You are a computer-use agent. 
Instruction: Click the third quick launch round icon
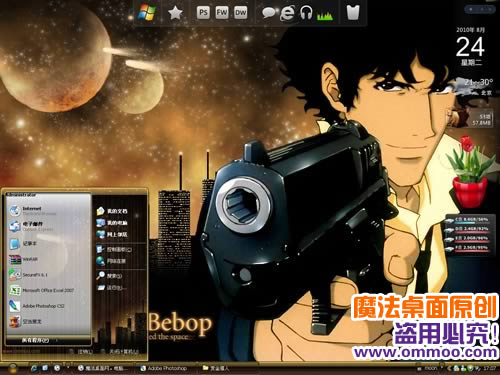[x=57, y=368]
